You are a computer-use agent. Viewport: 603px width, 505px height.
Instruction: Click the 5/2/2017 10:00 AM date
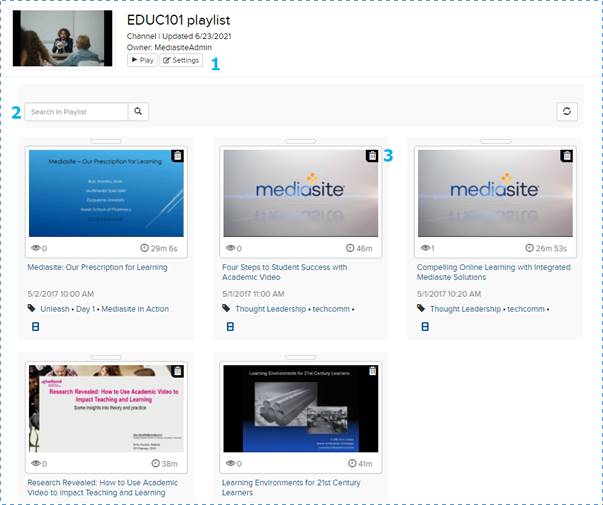tap(60, 294)
